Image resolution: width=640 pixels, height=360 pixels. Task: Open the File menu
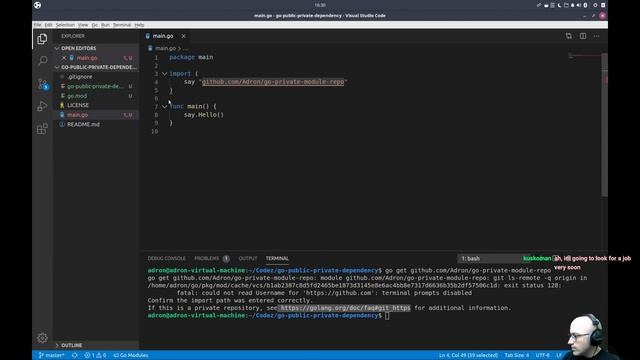(x=38, y=25)
